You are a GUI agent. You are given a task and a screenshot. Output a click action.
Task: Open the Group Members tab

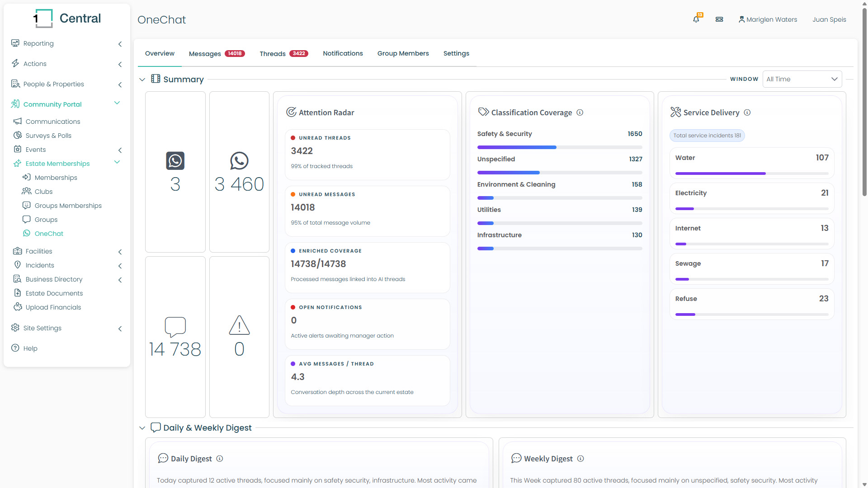click(x=403, y=53)
